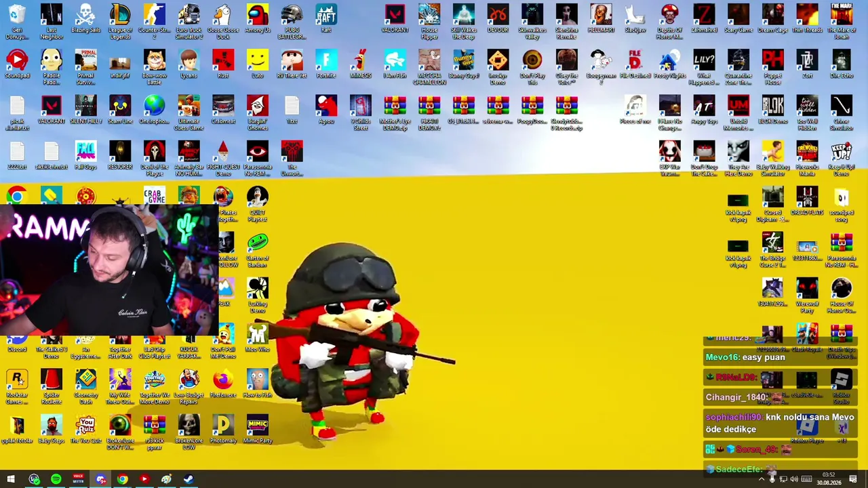Click the Bow-wow Battle shortcut
Image resolution: width=868 pixels, height=488 pixels.
155,67
